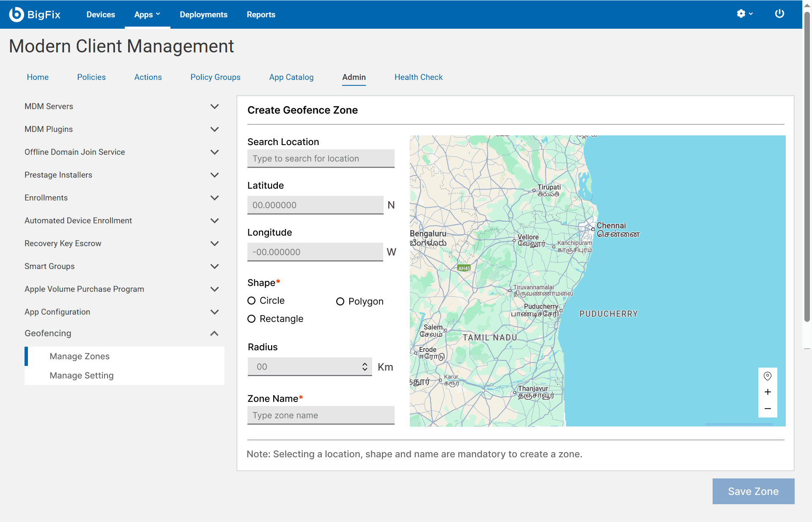Expand the Prestage Installers section
Image resolution: width=812 pixels, height=522 pixels.
point(214,175)
